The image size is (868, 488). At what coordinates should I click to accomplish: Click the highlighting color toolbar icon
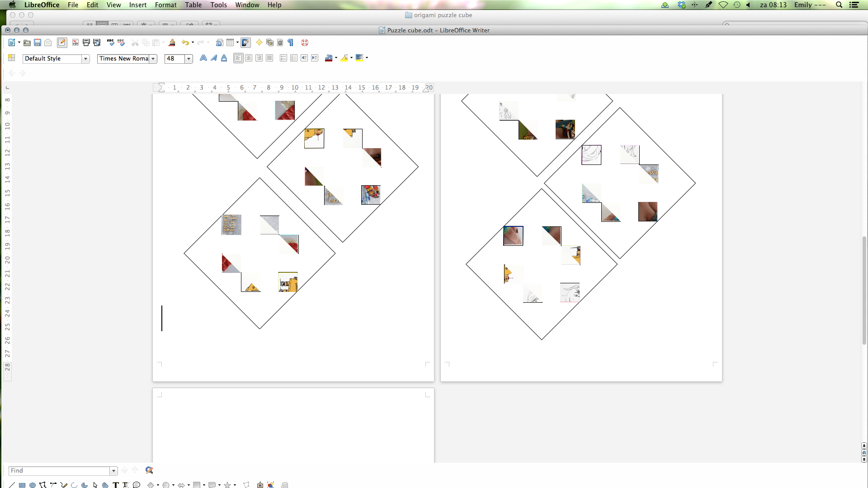tap(344, 58)
